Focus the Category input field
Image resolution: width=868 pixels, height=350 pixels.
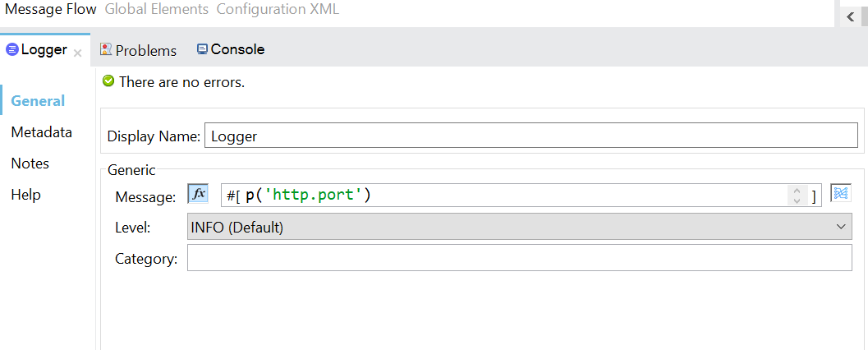[519, 259]
